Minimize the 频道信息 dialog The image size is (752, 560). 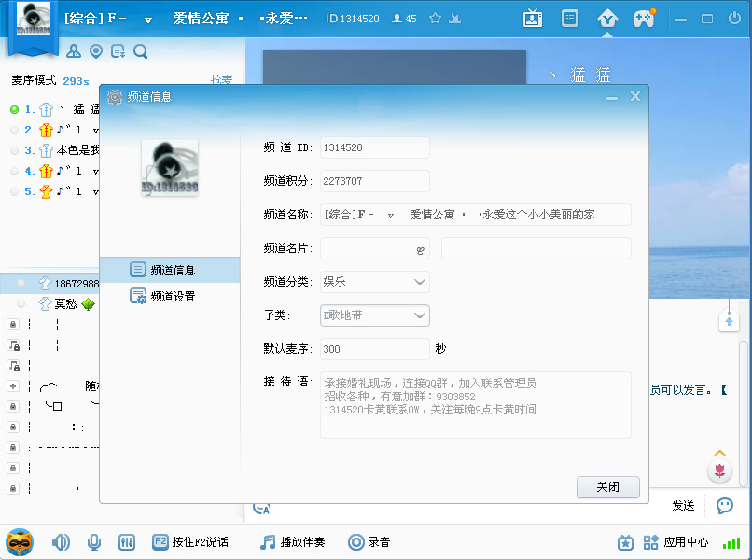[611, 97]
